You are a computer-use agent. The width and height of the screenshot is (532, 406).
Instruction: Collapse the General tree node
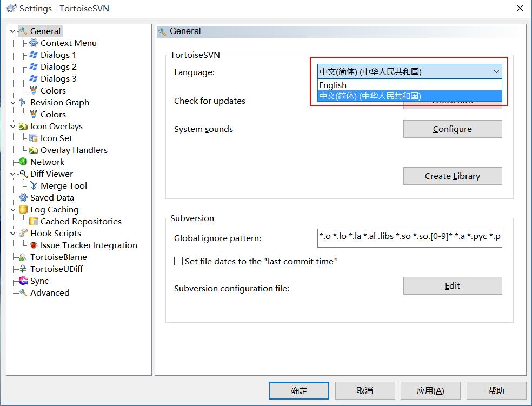tap(13, 31)
